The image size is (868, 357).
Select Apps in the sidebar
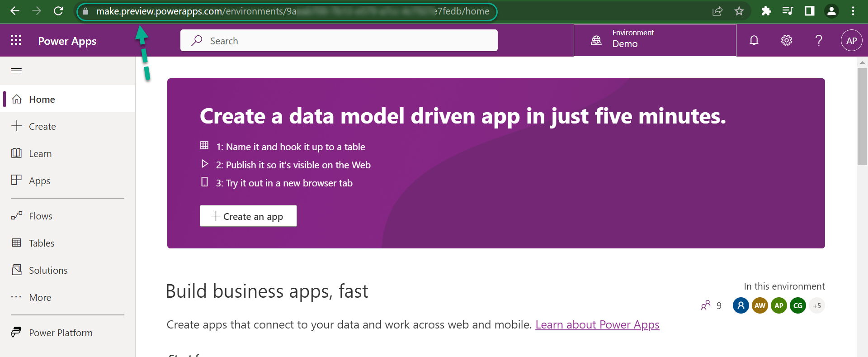coord(68,181)
